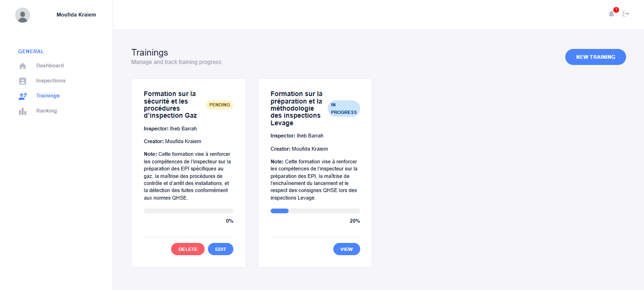Select the Trainings sidebar item
This screenshot has height=290, width=644.
tap(48, 96)
